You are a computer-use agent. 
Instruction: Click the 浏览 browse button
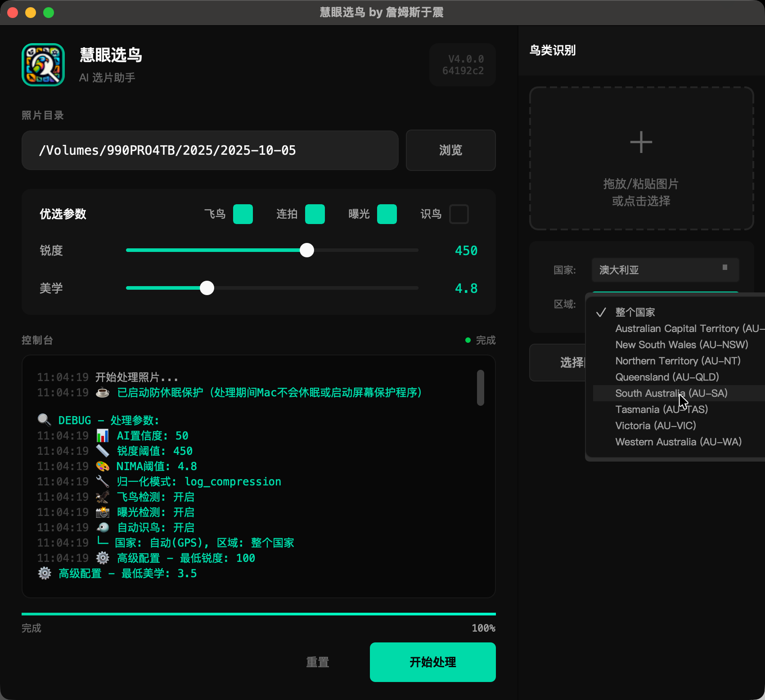pyautogui.click(x=450, y=150)
